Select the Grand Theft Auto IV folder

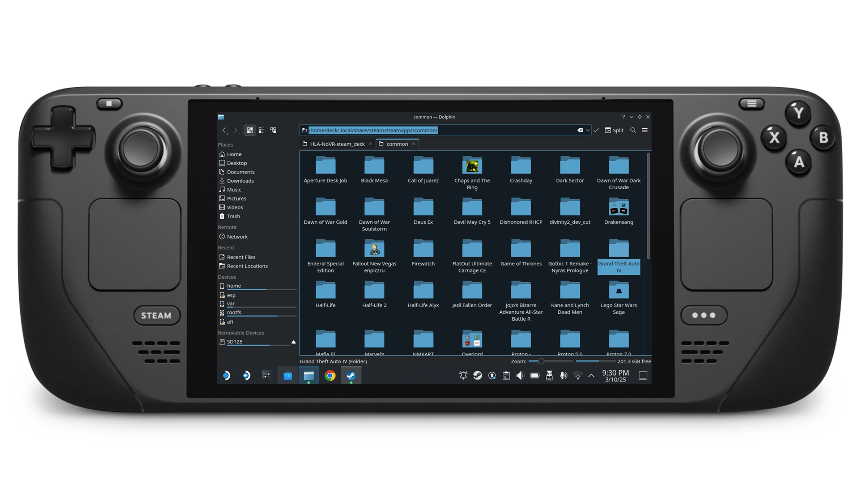(x=619, y=257)
